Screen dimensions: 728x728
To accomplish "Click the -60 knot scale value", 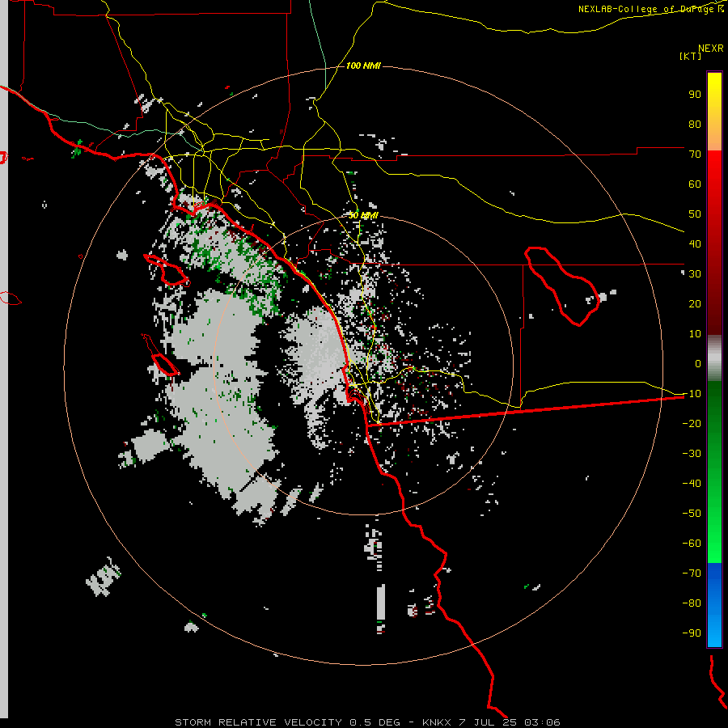I will (x=692, y=544).
